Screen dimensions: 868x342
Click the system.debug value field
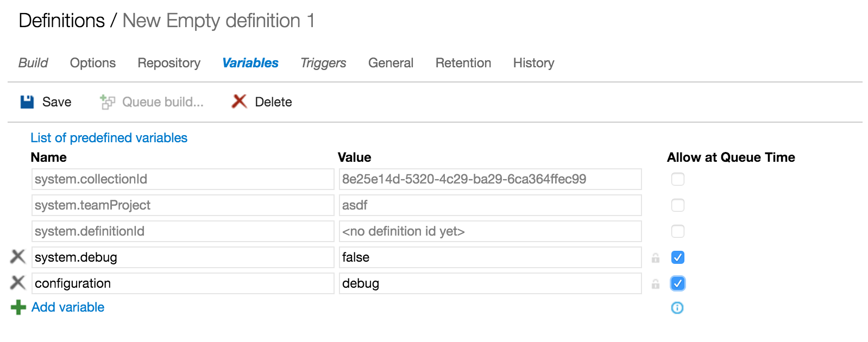tap(490, 257)
